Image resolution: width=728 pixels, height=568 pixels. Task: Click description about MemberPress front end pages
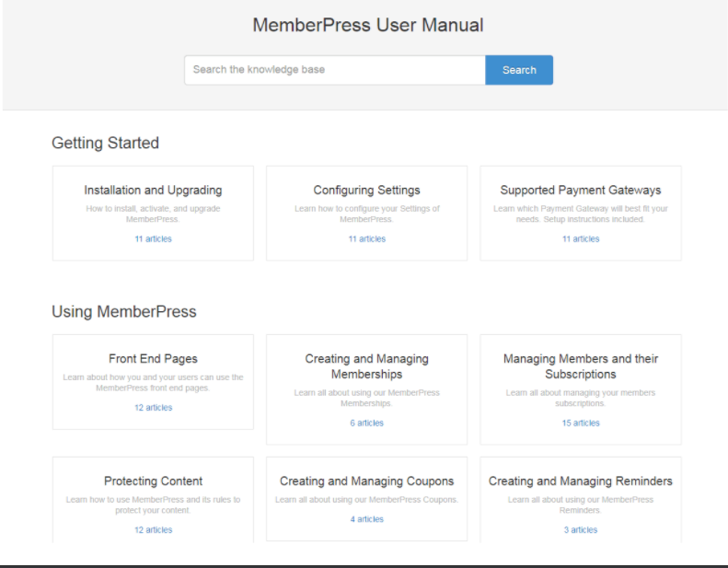(x=153, y=382)
